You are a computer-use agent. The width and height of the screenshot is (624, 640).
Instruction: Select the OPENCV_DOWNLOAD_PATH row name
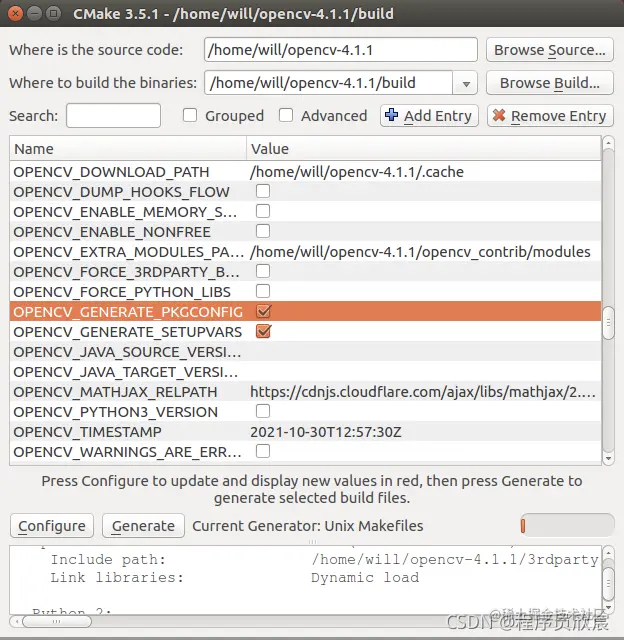[111, 172]
